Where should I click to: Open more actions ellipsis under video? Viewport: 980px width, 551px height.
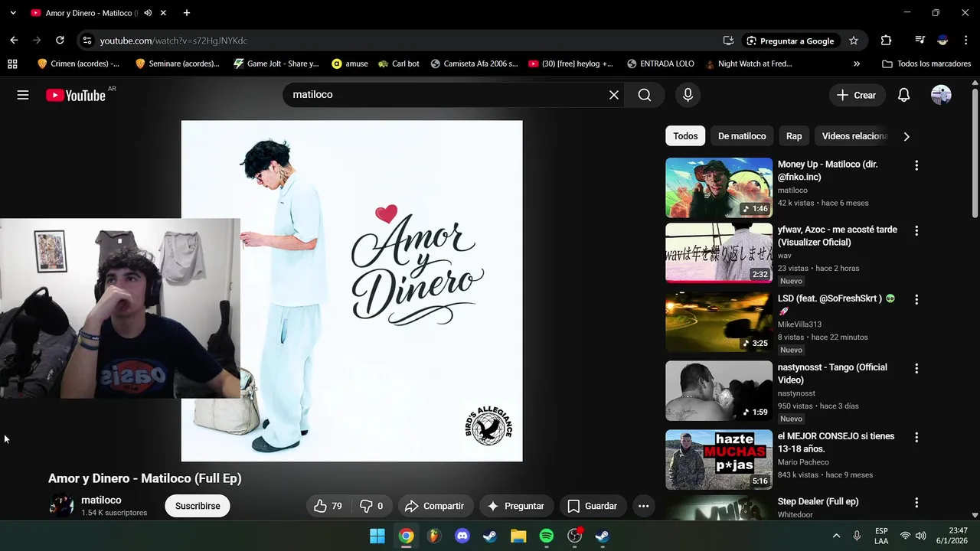point(643,506)
